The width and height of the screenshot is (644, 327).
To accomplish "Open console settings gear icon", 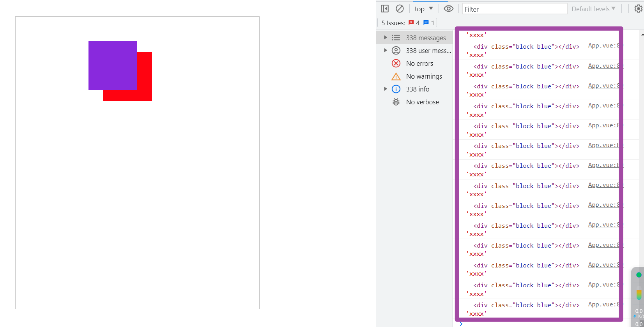I will (x=639, y=9).
